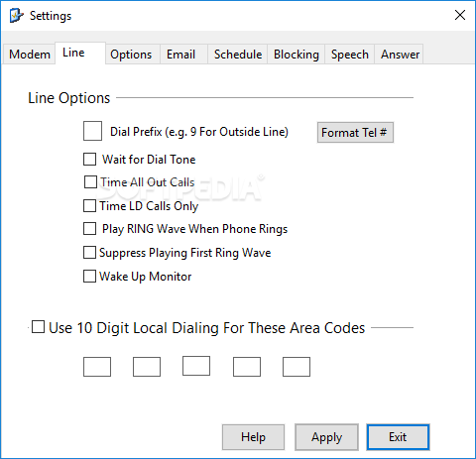
Task: Switch to the Speech tab
Action: [x=350, y=55]
